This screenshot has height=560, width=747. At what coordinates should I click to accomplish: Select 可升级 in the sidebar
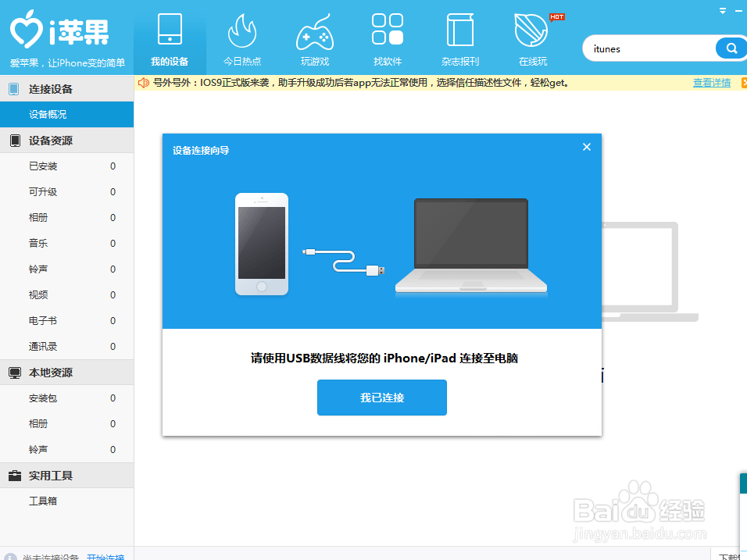(66, 192)
